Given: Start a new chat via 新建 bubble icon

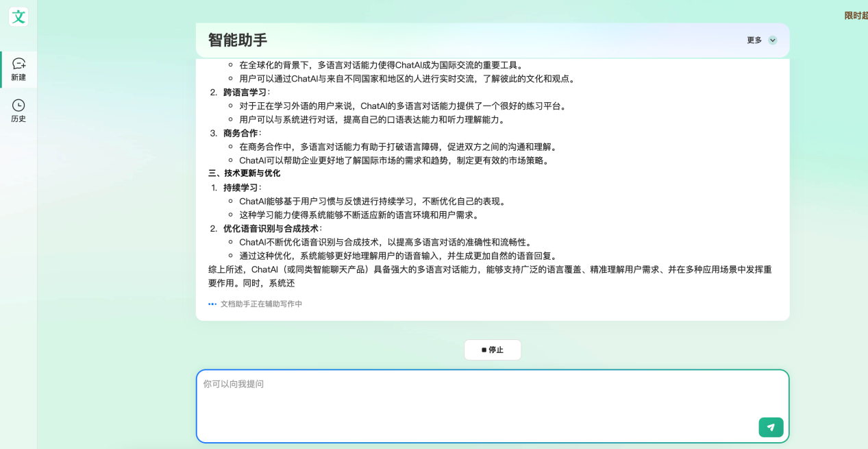Looking at the screenshot, I should coord(18,63).
